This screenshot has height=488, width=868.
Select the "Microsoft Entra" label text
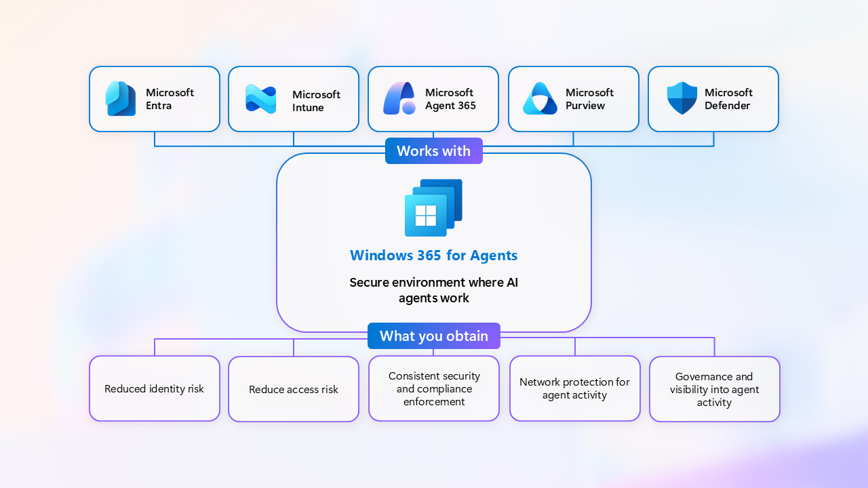pos(170,99)
